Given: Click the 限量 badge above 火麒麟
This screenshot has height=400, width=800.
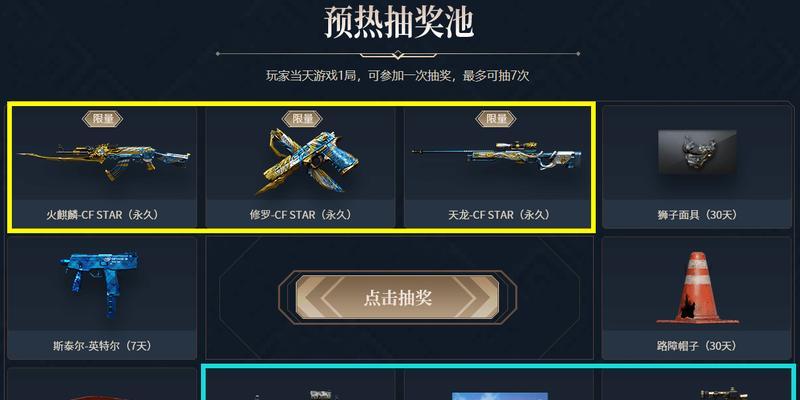Looking at the screenshot, I should (x=103, y=119).
